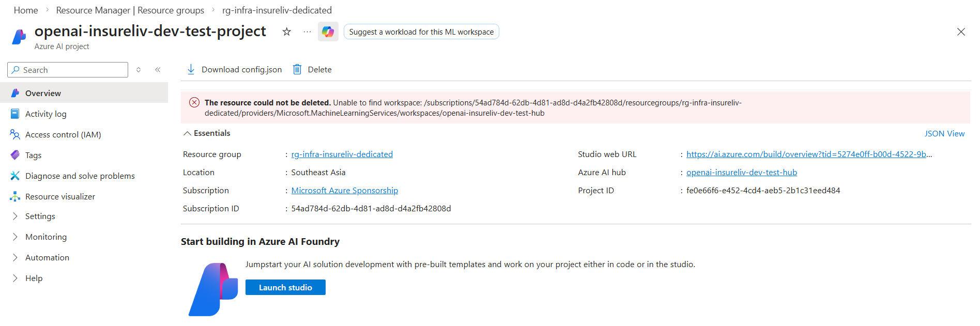Collapse the sidebar menu with double chevron
The image size is (980, 326).
pos(158,70)
